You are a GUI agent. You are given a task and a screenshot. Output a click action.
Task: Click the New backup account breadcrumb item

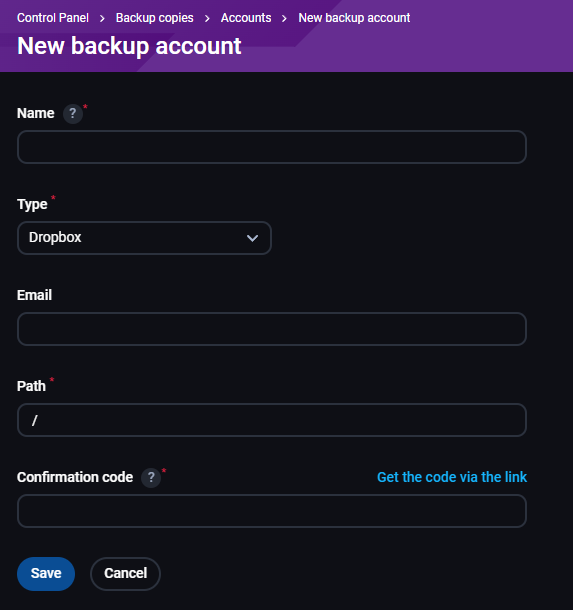(354, 18)
